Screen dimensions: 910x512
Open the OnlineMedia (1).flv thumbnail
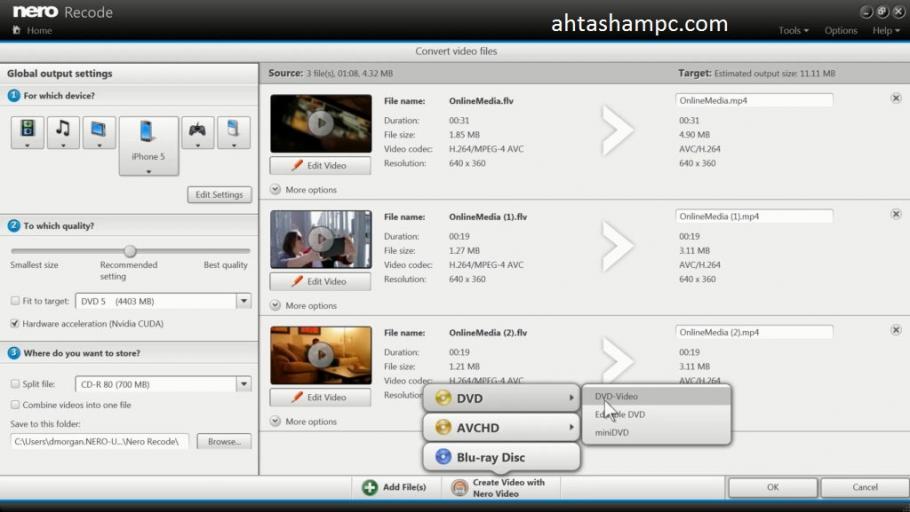[x=321, y=239]
